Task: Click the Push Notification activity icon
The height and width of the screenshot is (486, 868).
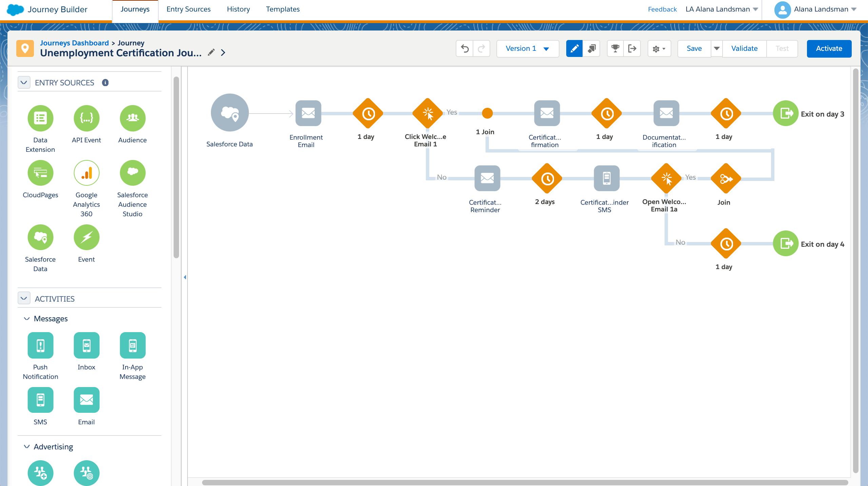Action: 40,345
